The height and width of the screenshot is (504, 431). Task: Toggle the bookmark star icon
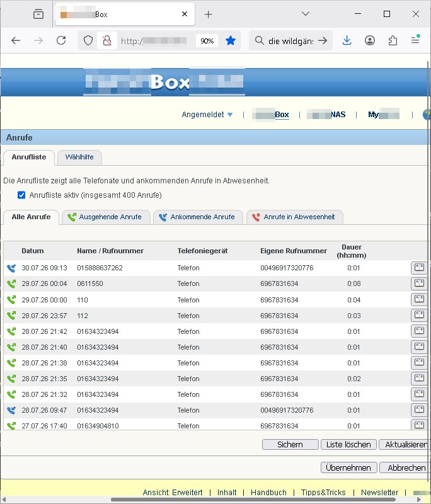[x=231, y=40]
